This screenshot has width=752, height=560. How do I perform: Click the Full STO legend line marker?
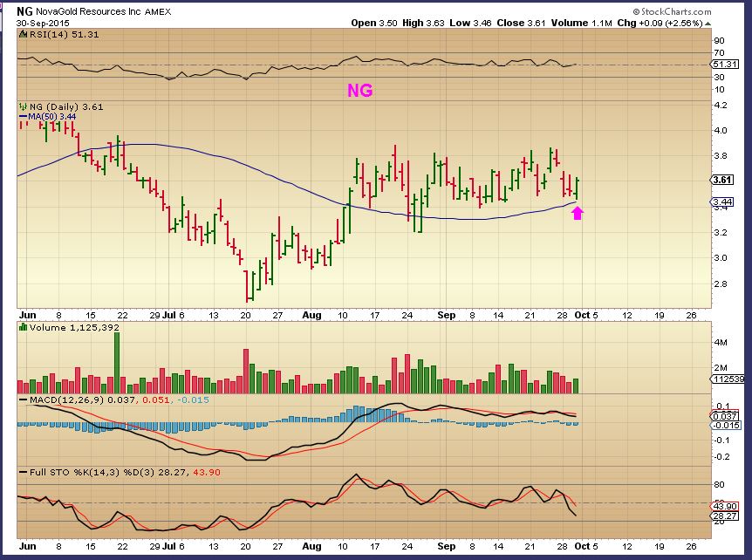pos(23,472)
